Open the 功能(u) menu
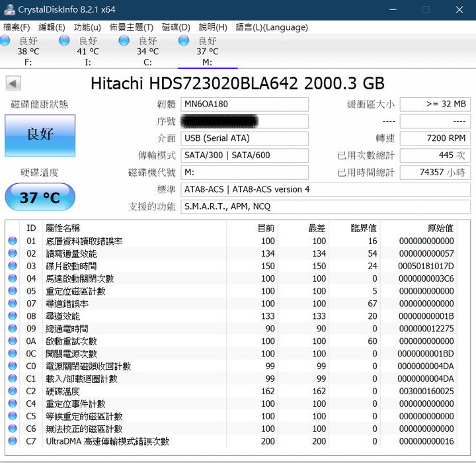This screenshot has width=476, height=463. pos(87,27)
